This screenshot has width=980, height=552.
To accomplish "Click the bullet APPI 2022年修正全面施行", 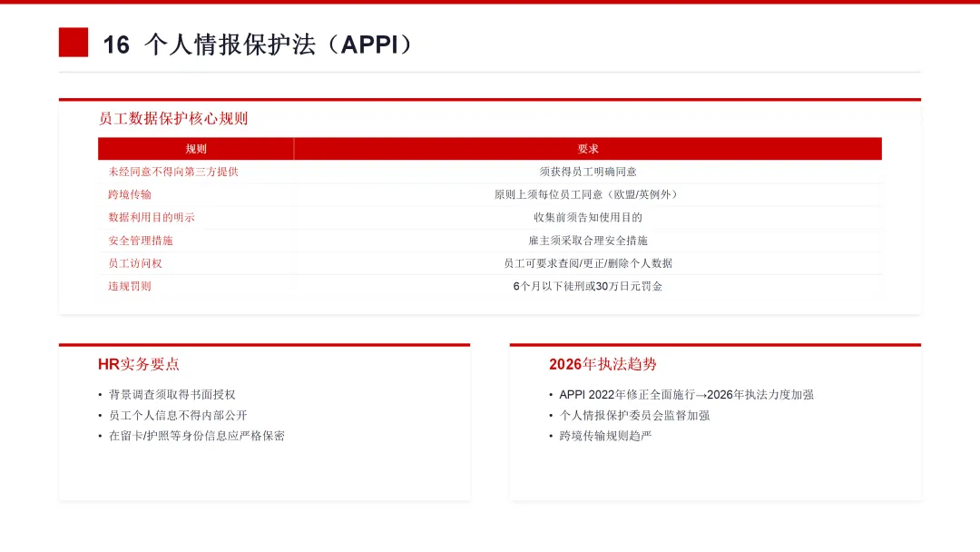I will coord(686,394).
